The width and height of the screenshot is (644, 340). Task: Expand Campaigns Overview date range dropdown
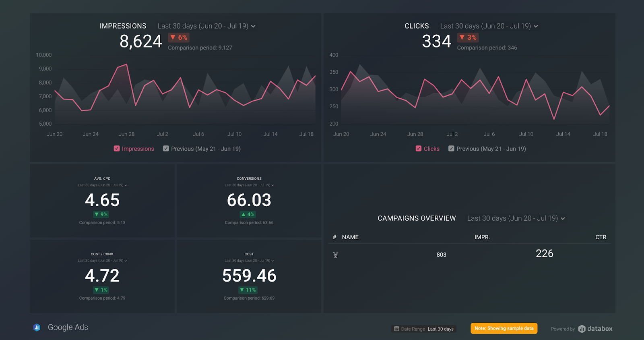(x=516, y=218)
